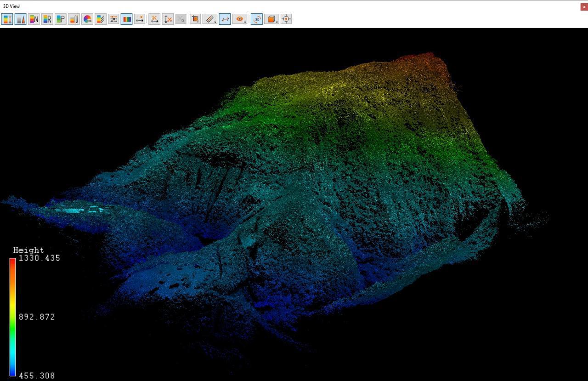
Task: Click the display by intensity icon
Action: click(x=21, y=19)
